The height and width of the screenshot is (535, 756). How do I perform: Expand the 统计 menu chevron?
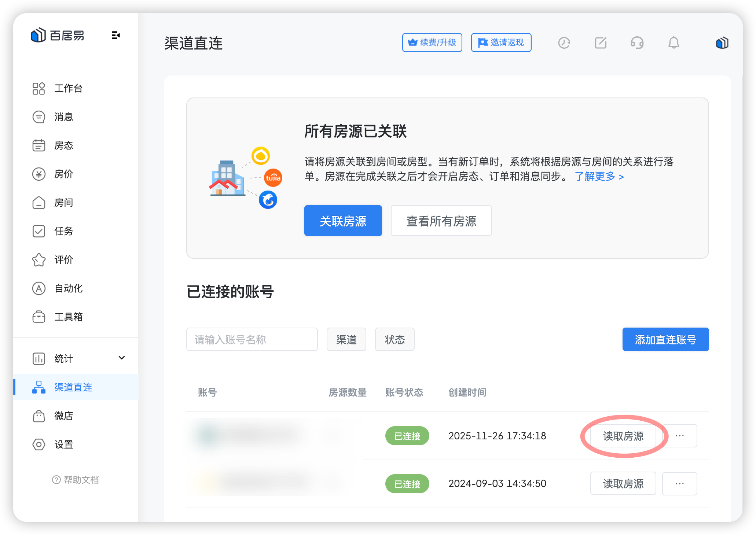pyautogui.click(x=122, y=358)
